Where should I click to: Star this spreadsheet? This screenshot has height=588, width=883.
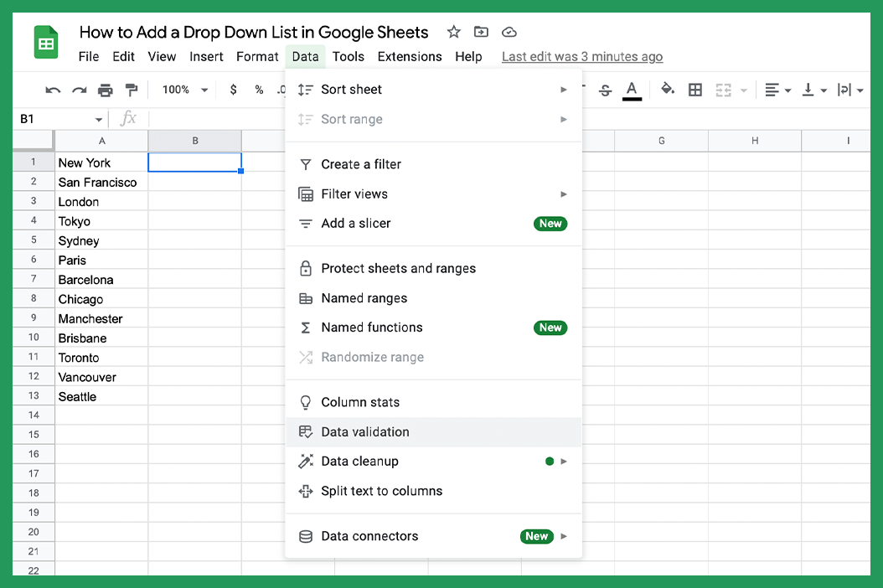(x=452, y=32)
